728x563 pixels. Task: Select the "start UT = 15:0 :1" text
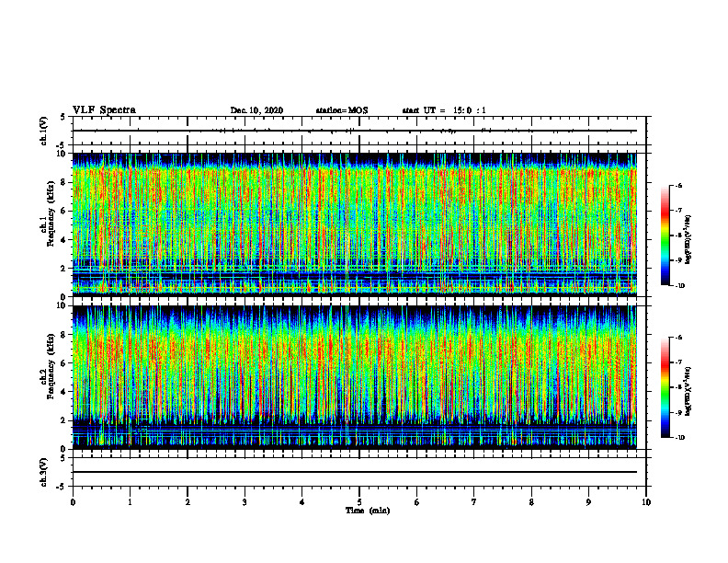(444, 110)
